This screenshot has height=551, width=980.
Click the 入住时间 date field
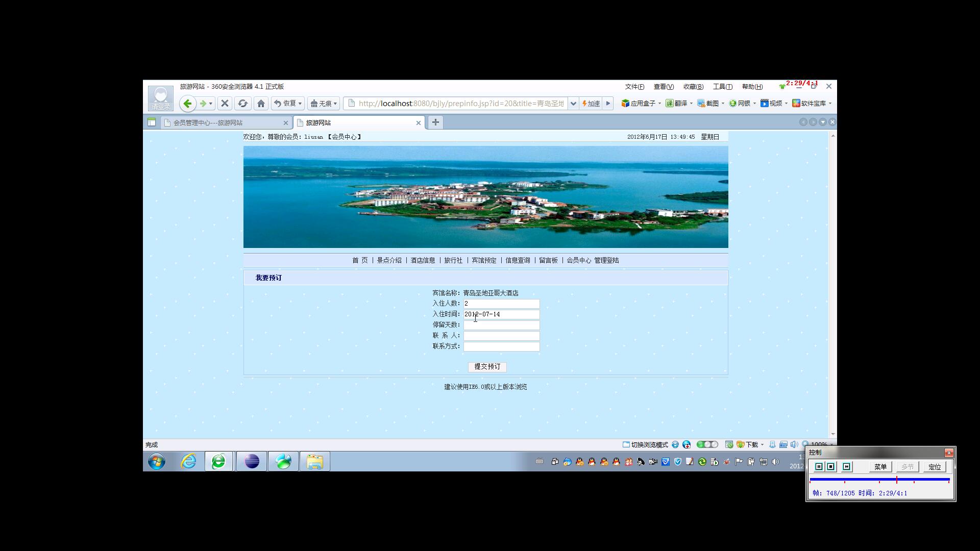(x=501, y=315)
